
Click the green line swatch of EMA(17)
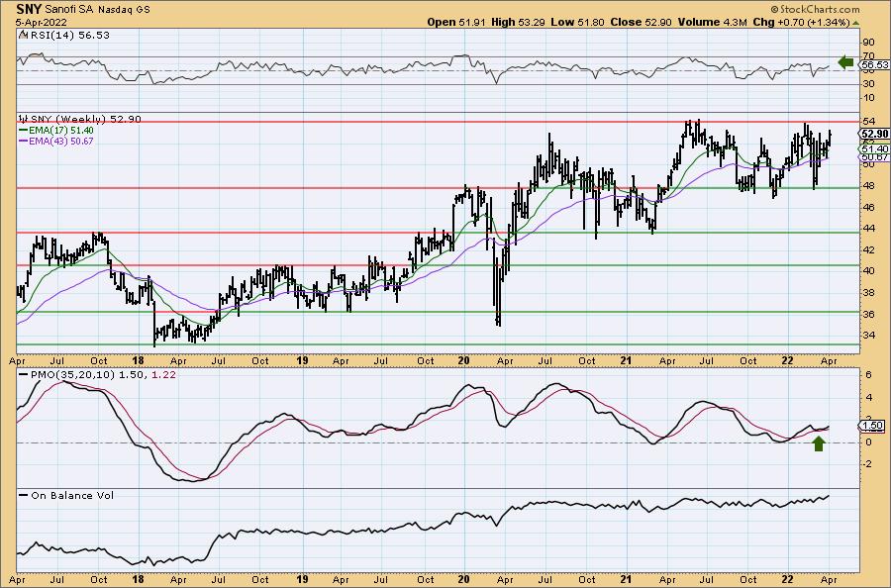[24, 131]
